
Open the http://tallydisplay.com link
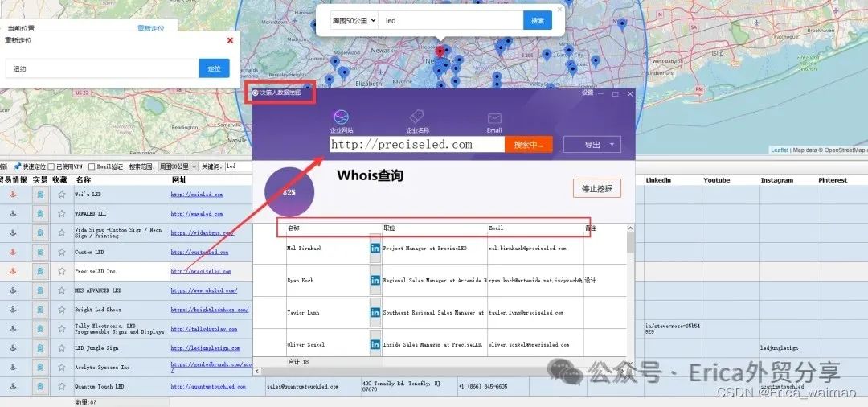click(x=203, y=329)
